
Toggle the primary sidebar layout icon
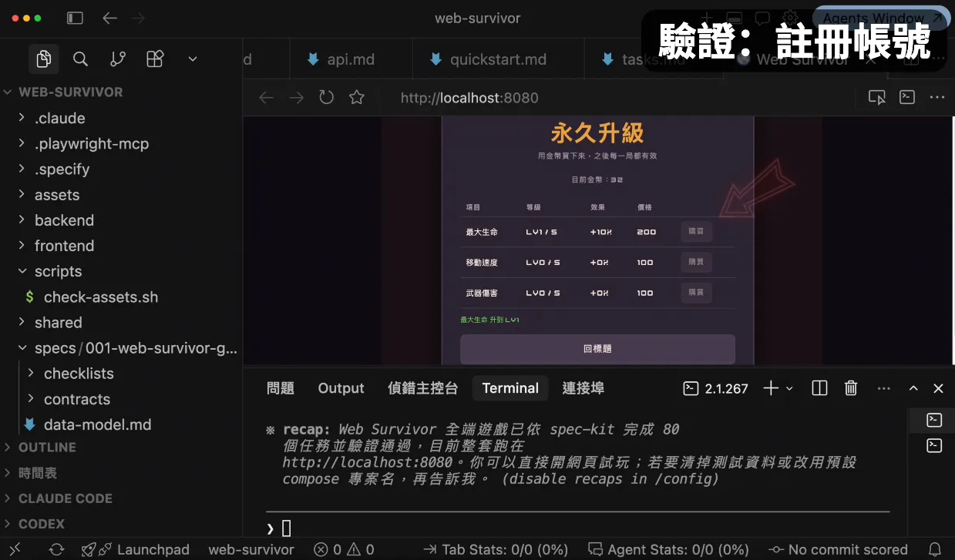coord(75,18)
